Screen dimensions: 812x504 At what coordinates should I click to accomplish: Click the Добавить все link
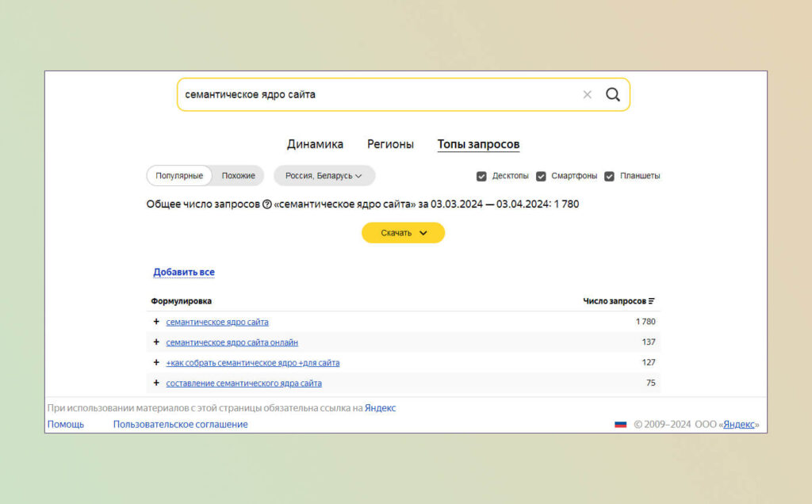pyautogui.click(x=184, y=272)
